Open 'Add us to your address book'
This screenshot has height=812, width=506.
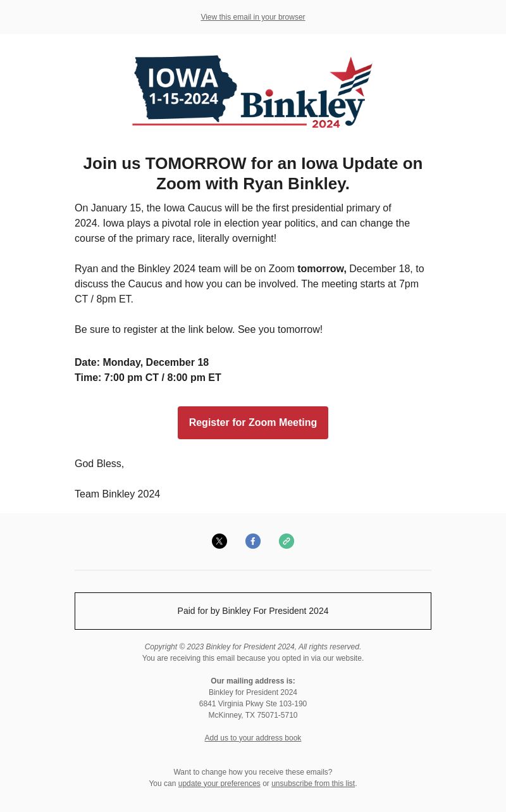(253, 738)
